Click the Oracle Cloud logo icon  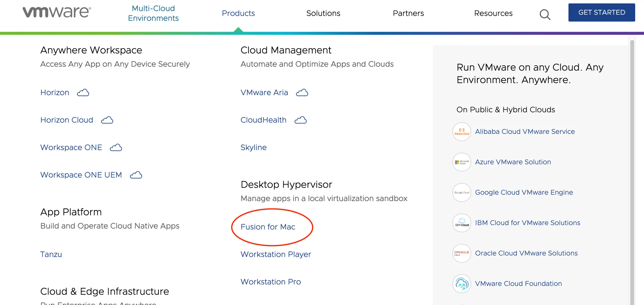point(462,253)
